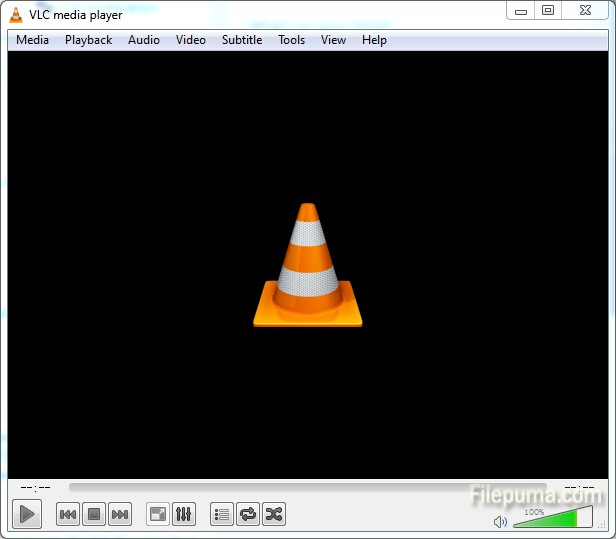Image resolution: width=616 pixels, height=539 pixels.
Task: Show extended settings equalizer panel
Action: pyautogui.click(x=184, y=514)
